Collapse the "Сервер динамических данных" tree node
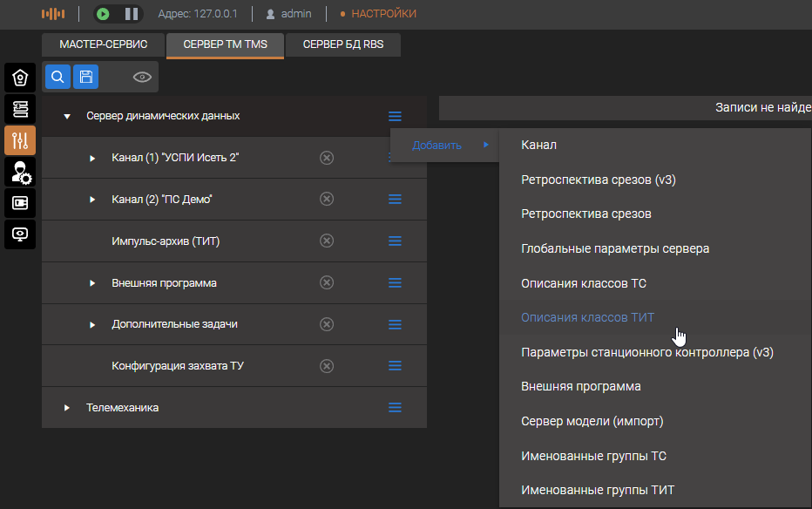The height and width of the screenshot is (509, 812). 67,116
